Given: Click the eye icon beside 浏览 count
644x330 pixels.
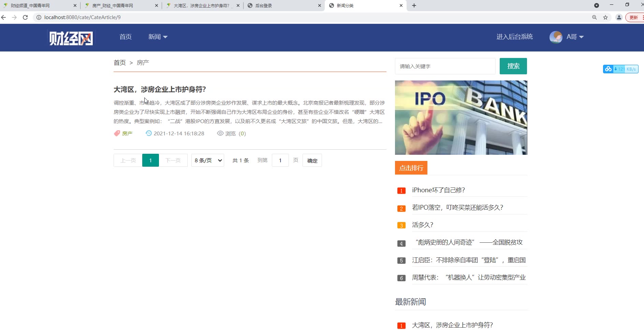Looking at the screenshot, I should pos(220,133).
